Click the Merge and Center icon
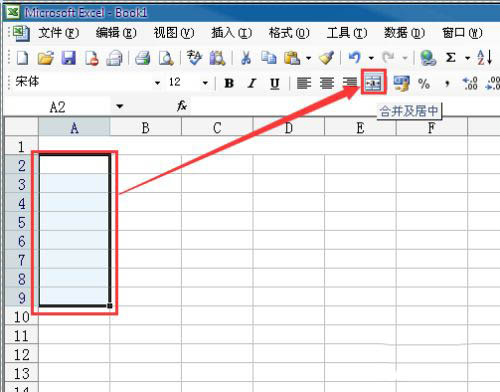This screenshot has height=392, width=500. click(373, 82)
